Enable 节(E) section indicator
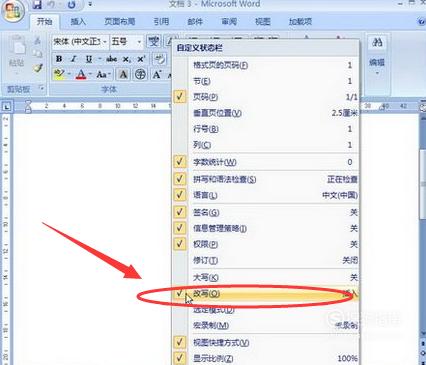Image resolution: width=426 pixels, height=365 pixels. pos(266,81)
